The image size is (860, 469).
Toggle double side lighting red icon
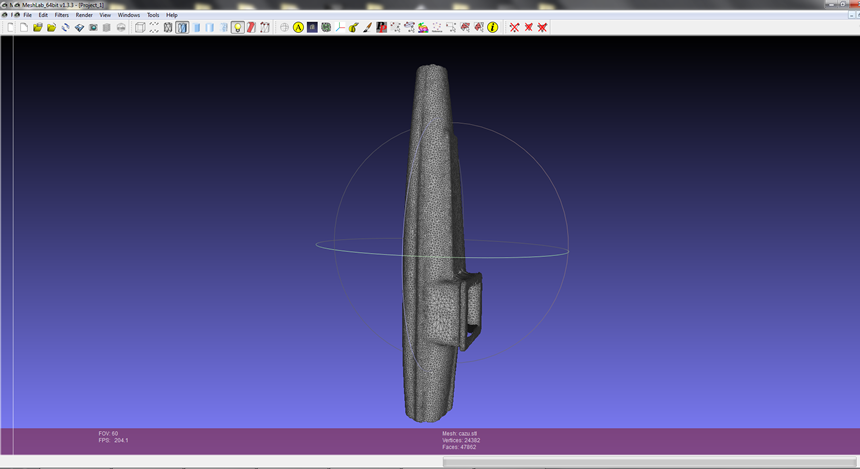click(x=251, y=27)
